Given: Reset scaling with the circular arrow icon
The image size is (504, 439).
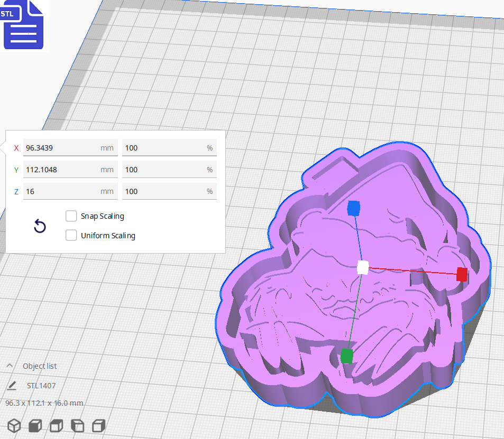Looking at the screenshot, I should coord(40,226).
